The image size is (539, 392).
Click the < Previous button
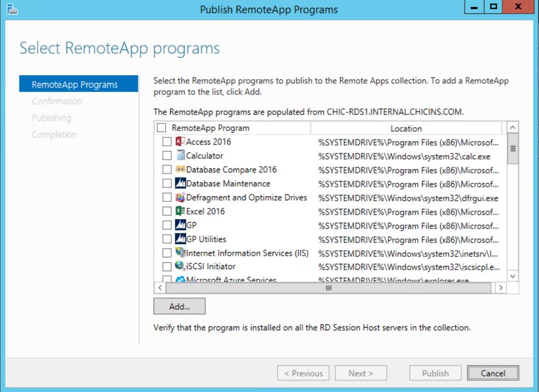pyautogui.click(x=303, y=373)
